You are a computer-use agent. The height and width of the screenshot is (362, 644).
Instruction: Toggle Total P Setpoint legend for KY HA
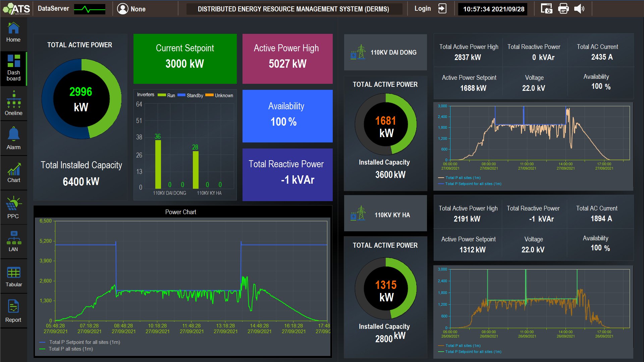[x=470, y=352]
